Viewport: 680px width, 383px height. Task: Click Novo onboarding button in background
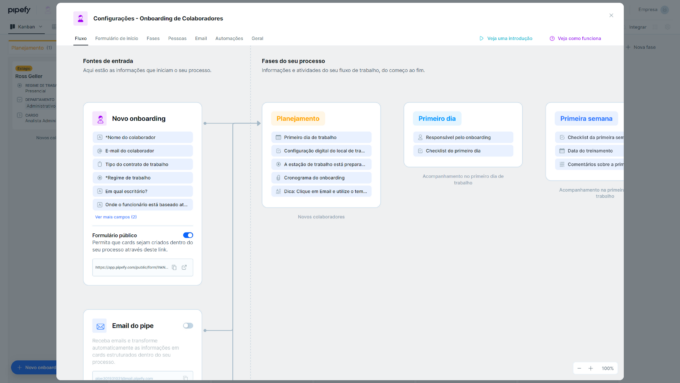[35, 367]
